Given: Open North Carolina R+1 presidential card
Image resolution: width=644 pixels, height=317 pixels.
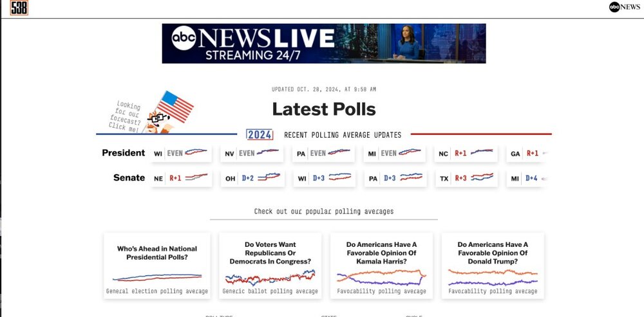Looking at the screenshot, I should pyautogui.click(x=466, y=154).
